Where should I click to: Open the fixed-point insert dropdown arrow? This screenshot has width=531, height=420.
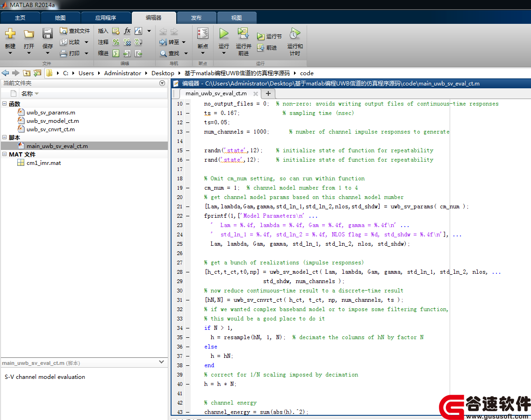click(149, 31)
